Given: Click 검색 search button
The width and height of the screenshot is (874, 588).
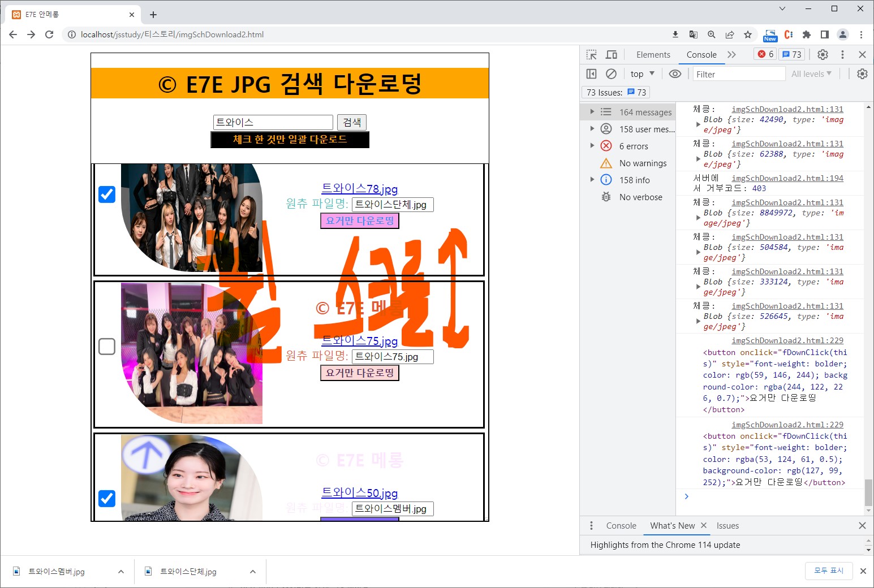Looking at the screenshot, I should coord(352,122).
